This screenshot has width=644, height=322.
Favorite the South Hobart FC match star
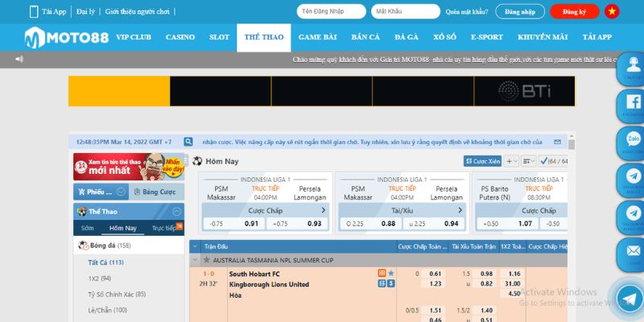coord(391,273)
